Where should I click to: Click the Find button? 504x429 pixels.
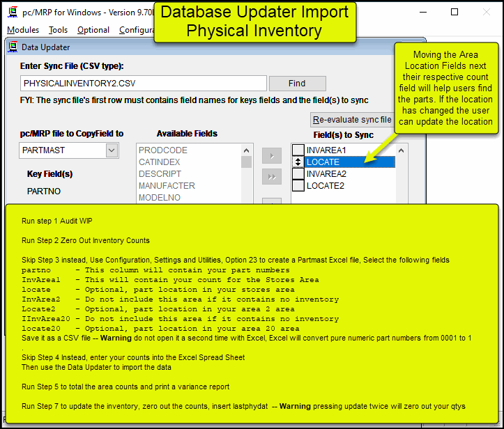298,84
